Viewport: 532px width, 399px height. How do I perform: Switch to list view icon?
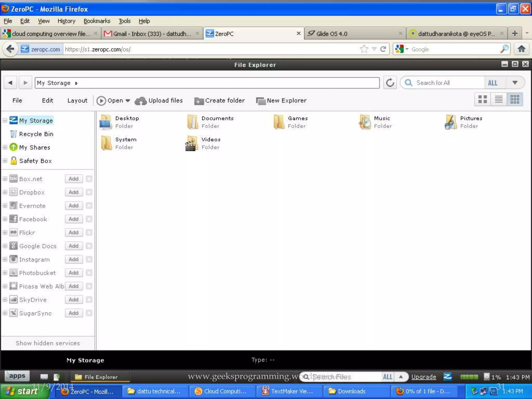[498, 99]
